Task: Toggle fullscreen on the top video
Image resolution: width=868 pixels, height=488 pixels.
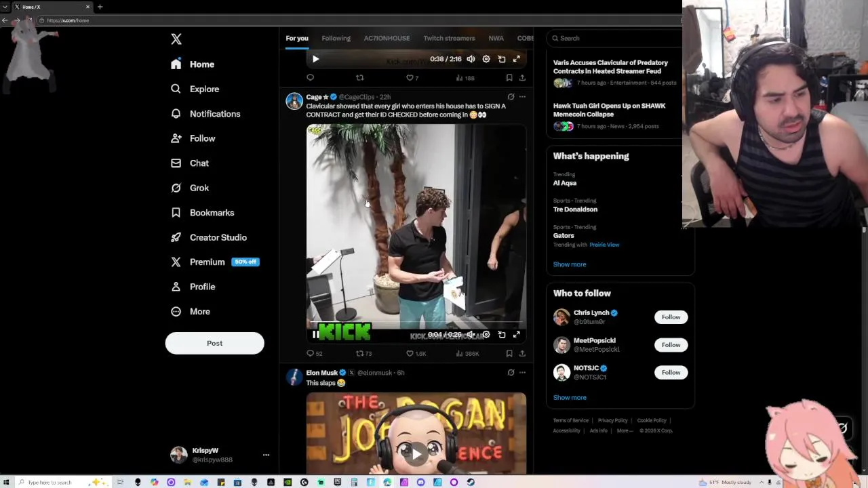Action: click(517, 59)
